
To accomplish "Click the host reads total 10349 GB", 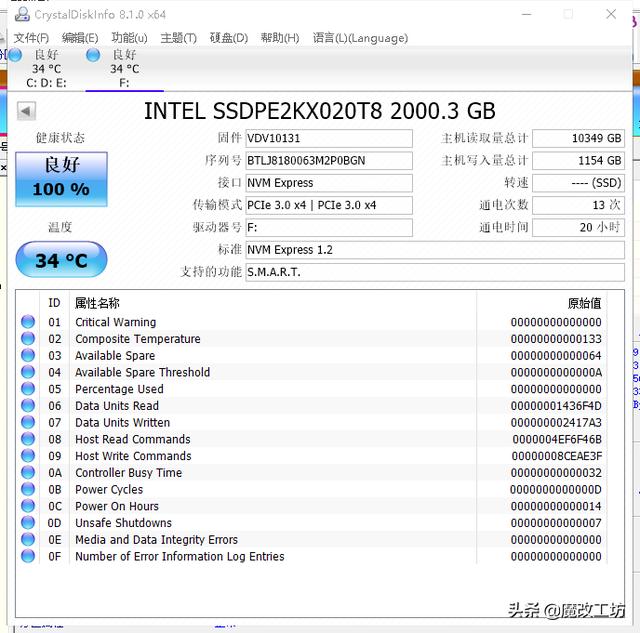I will [x=578, y=138].
